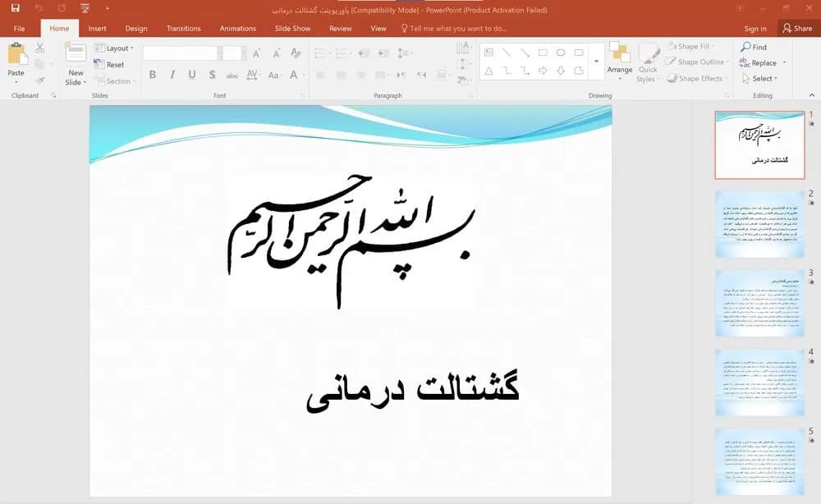Open Character Spacing dropdown
821x504 pixels.
[252, 75]
